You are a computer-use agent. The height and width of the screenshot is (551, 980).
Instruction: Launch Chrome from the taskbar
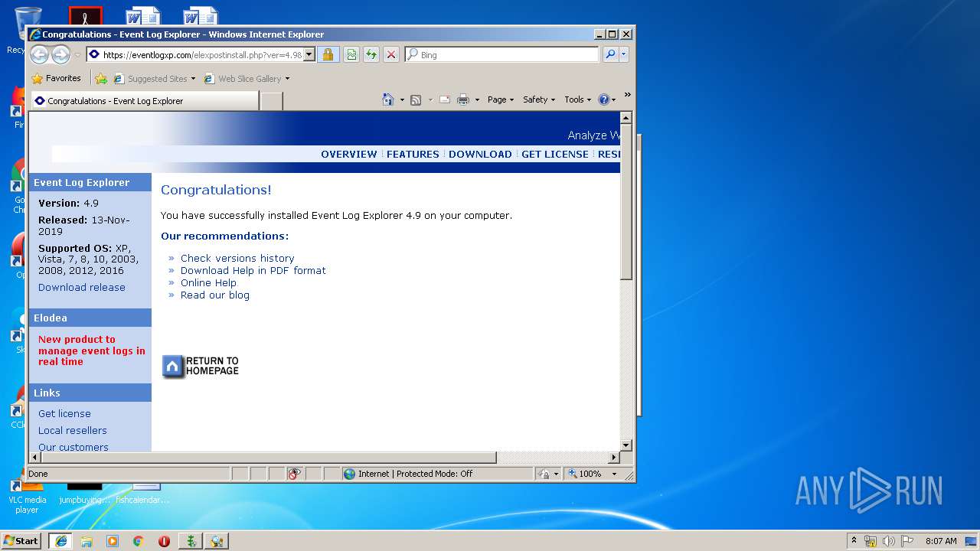[x=139, y=541]
